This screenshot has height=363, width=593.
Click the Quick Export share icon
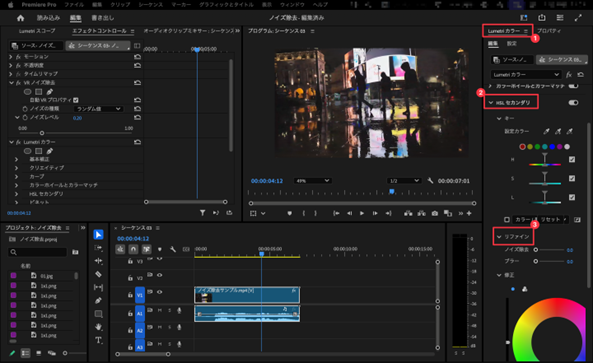(542, 18)
